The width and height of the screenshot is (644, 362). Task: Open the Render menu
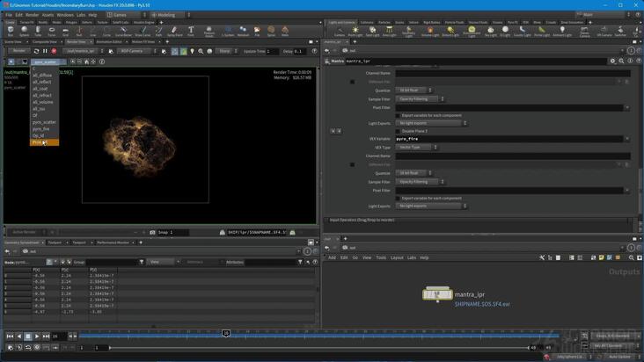pos(32,15)
